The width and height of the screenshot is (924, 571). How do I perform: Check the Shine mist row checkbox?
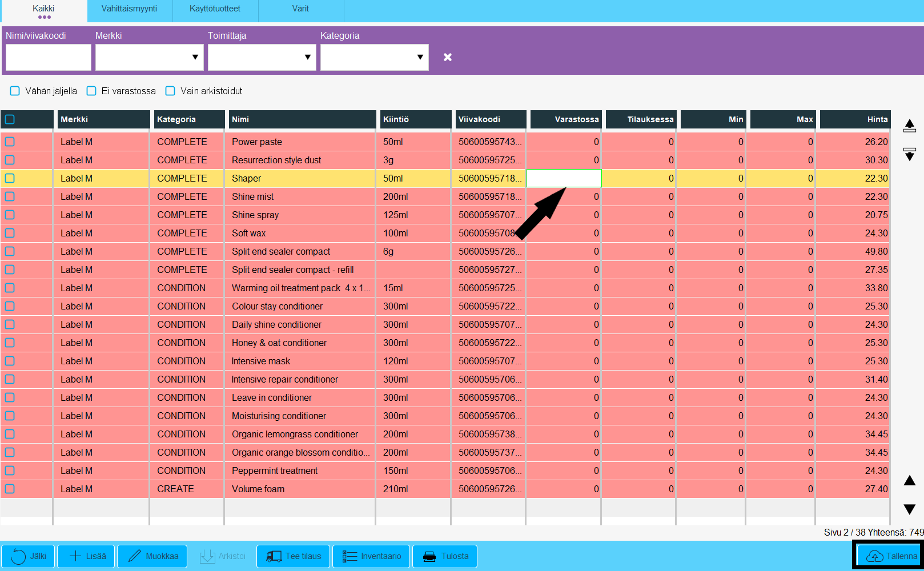tap(10, 196)
